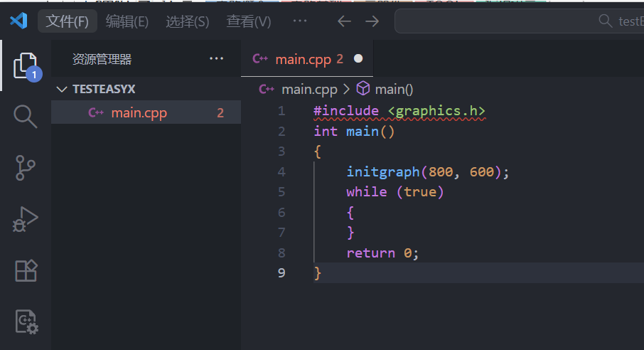Viewport: 644px width, 350px height.
Task: Click the closing brace on line 9
Action: pyautogui.click(x=318, y=273)
